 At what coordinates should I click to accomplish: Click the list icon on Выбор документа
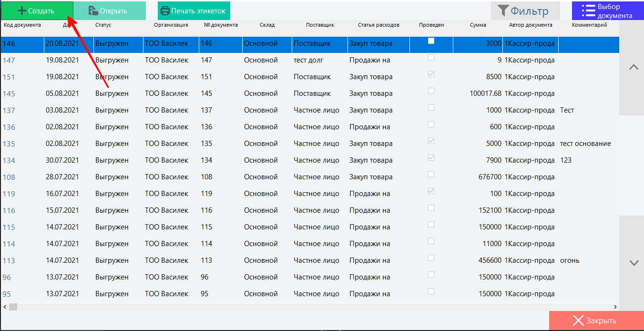(x=589, y=11)
